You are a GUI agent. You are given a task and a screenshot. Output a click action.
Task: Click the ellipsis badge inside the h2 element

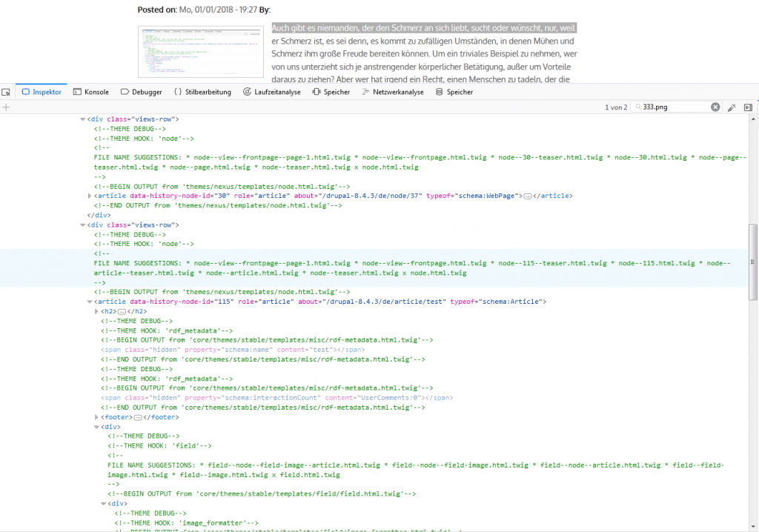123,312
